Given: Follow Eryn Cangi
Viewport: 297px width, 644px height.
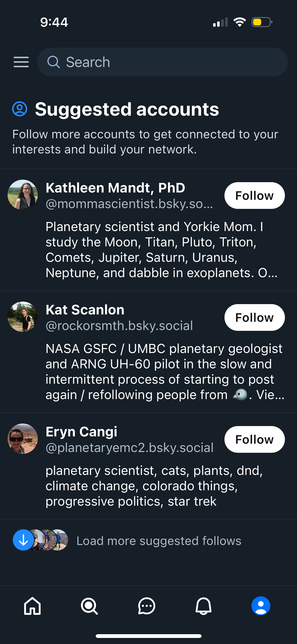Looking at the screenshot, I should 254,439.
